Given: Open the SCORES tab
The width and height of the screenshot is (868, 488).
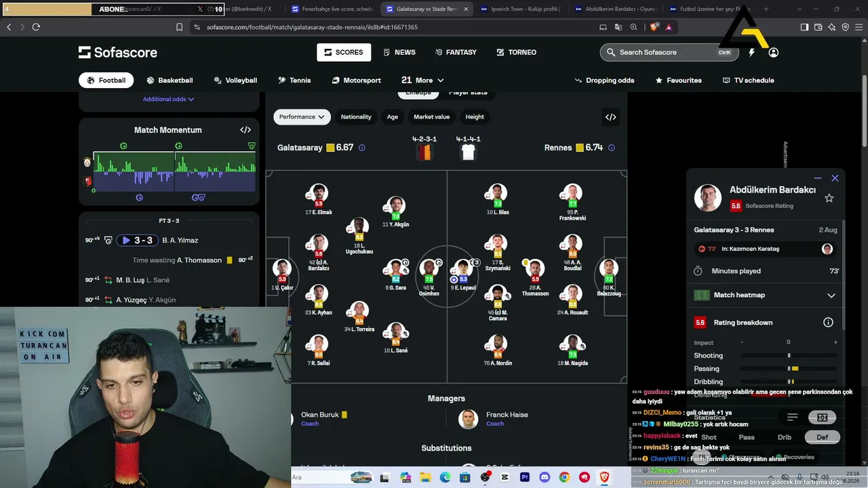Looking at the screenshot, I should click(344, 52).
